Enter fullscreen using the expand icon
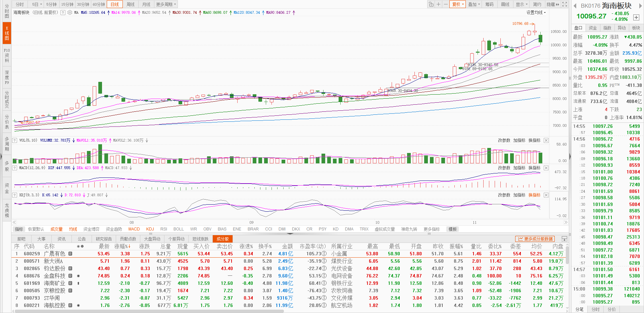Viewport: 644px width, 313px height. [565, 4]
